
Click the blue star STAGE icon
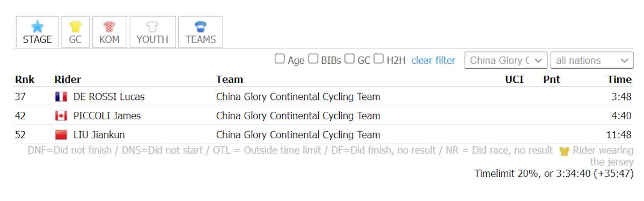pyautogui.click(x=37, y=26)
